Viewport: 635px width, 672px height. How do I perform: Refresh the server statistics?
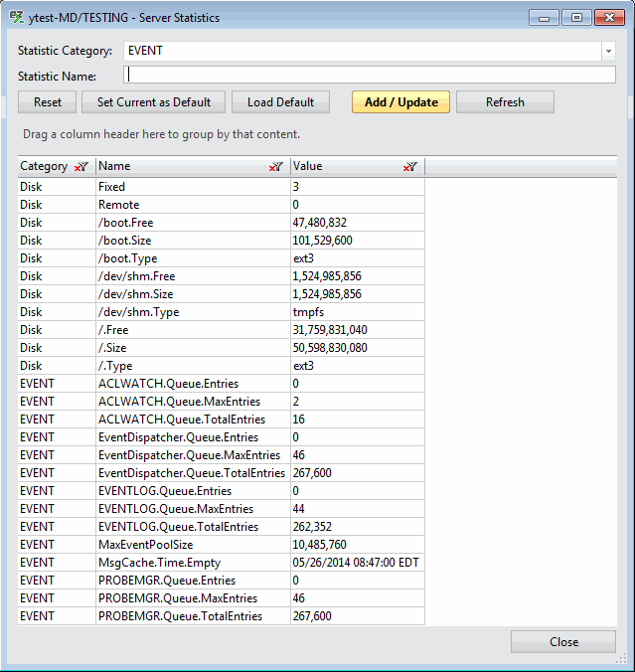(505, 101)
